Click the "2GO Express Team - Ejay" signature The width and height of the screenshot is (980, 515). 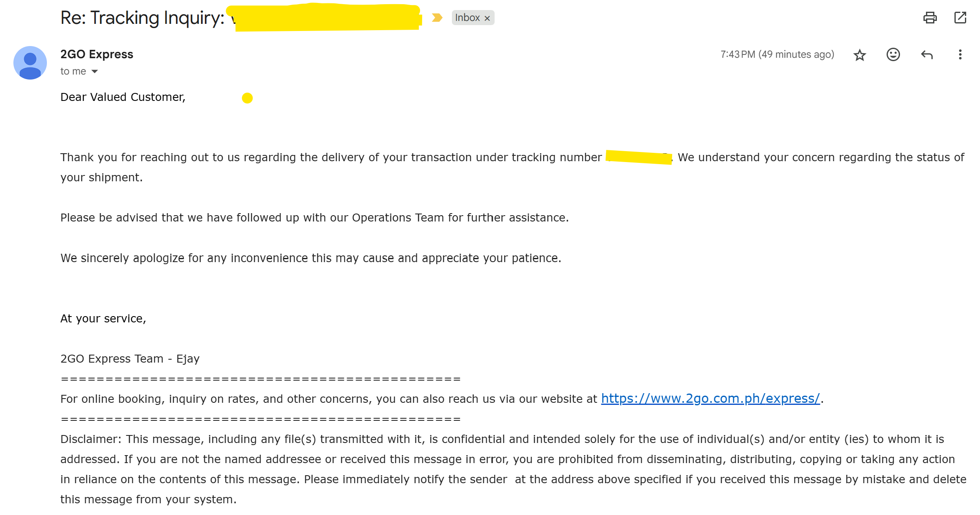coord(130,359)
